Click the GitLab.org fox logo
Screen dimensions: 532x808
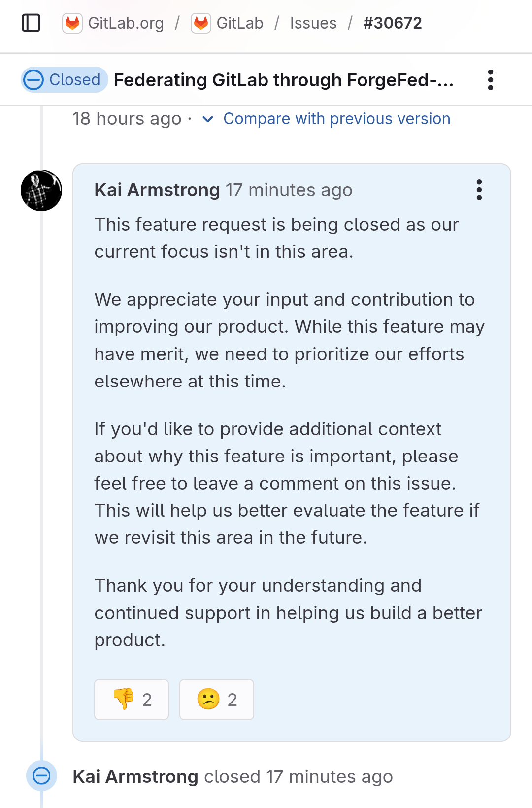click(72, 23)
